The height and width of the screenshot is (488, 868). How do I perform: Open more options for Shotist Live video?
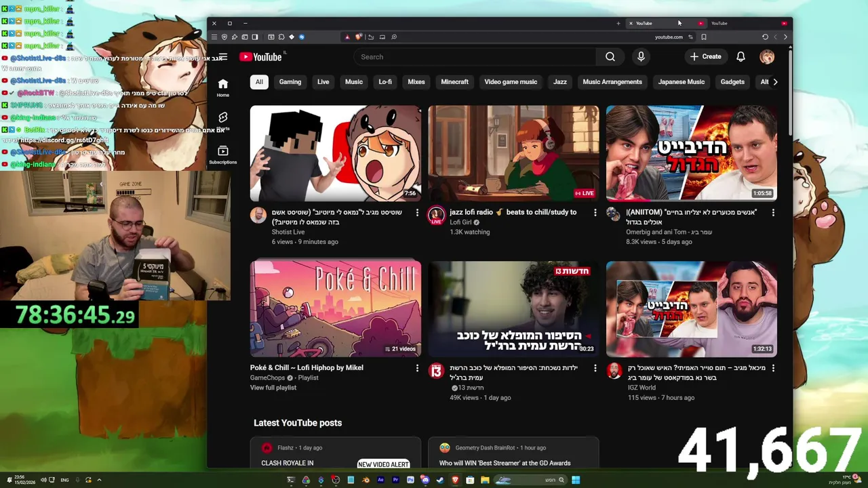click(417, 213)
